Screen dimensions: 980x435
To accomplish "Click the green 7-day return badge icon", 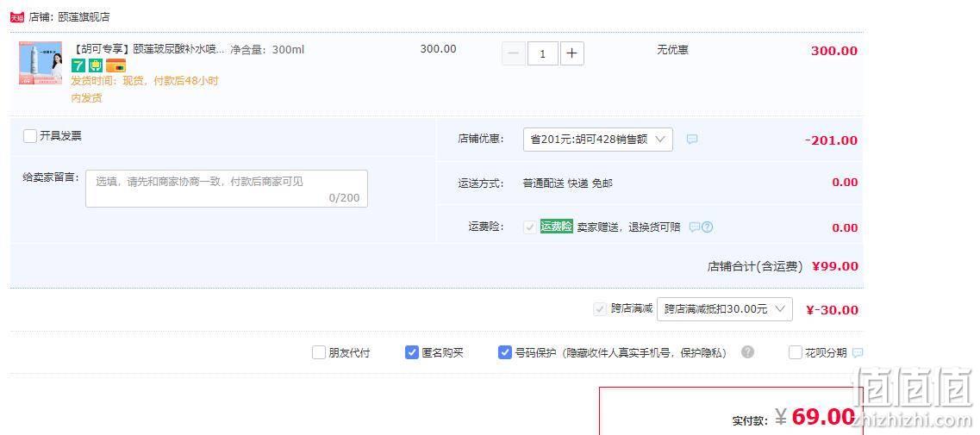I will point(78,65).
